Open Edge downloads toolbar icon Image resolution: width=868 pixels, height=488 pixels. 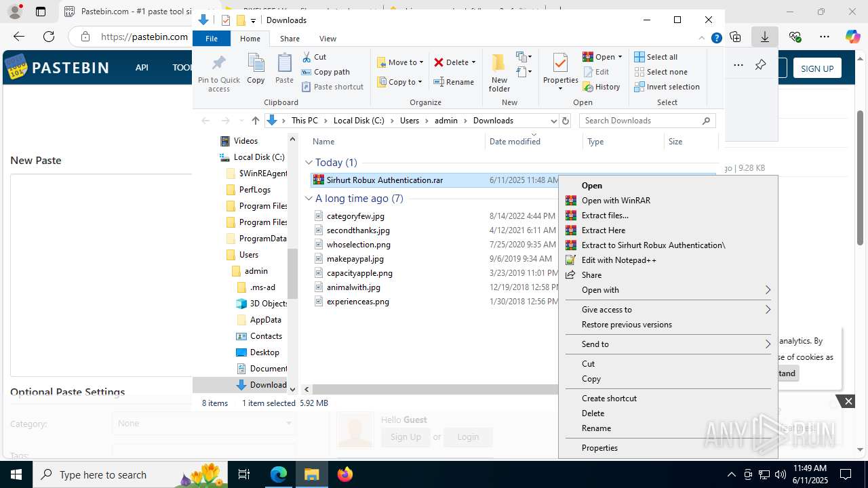[x=765, y=37]
